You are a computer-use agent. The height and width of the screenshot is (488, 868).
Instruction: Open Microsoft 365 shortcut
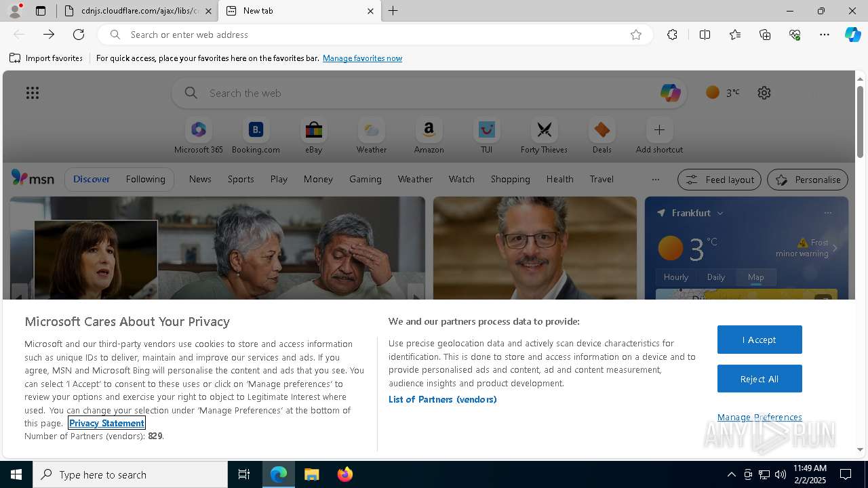(x=199, y=136)
